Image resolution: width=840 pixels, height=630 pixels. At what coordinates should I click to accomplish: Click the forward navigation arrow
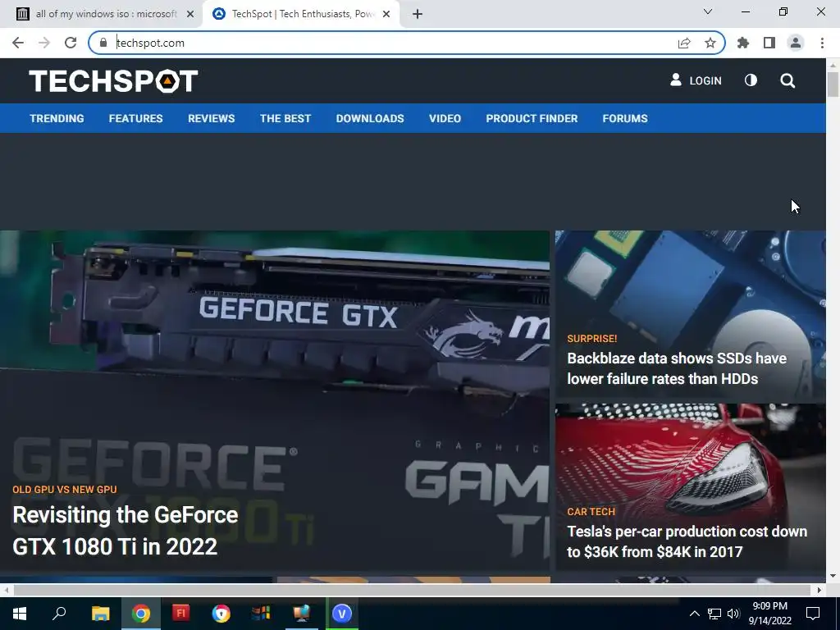coord(44,43)
